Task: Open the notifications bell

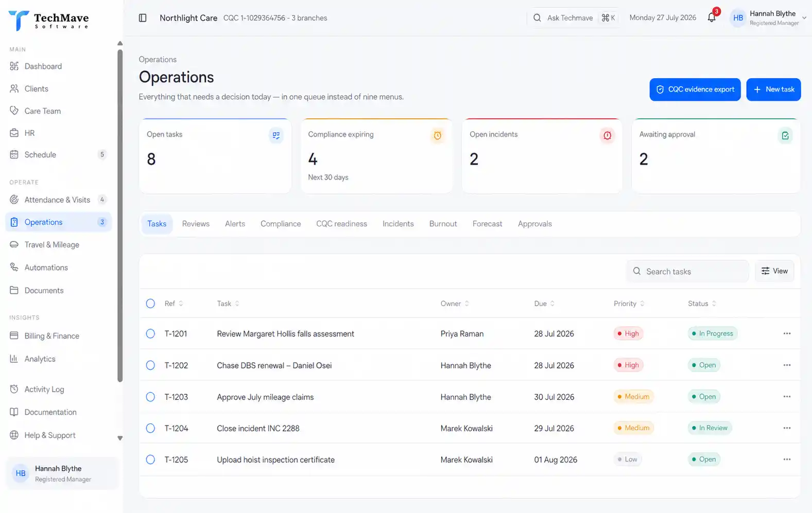Action: [x=712, y=17]
